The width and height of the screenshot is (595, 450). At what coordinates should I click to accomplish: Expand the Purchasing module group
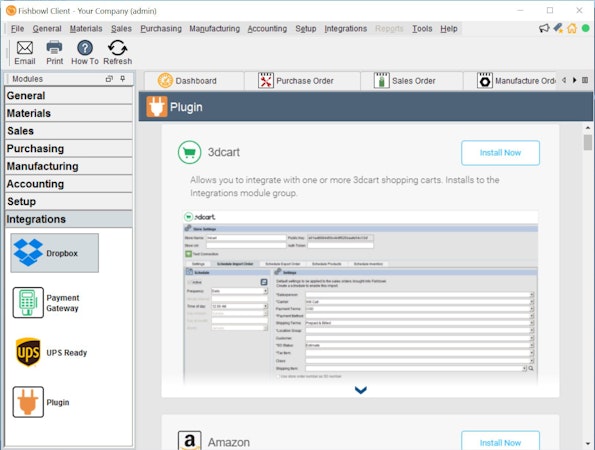tap(69, 148)
